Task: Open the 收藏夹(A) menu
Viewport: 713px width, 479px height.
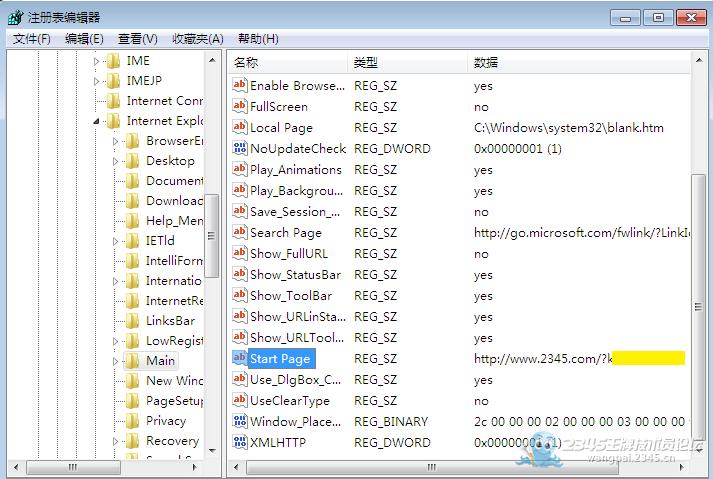Action: click(x=198, y=39)
